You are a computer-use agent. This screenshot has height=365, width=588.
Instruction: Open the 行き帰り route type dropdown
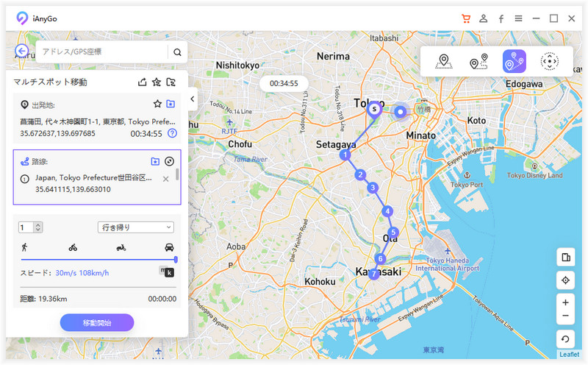(x=135, y=227)
